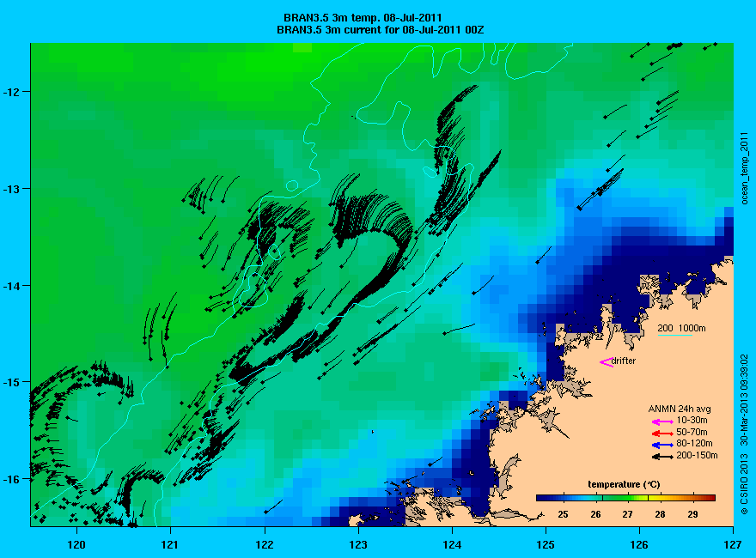The image size is (756, 558).
Task: Click the 127 longitude axis label
Action: 733,545
